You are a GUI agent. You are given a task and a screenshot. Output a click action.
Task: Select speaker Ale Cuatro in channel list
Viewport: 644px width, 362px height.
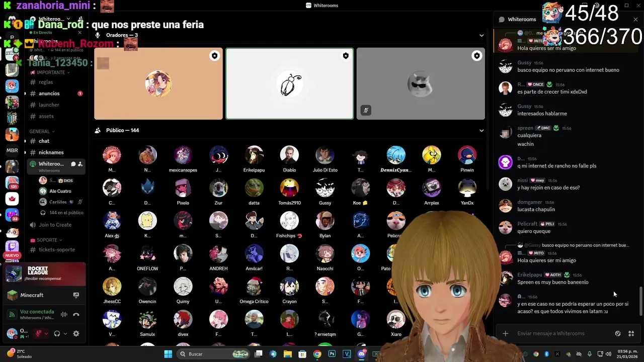[x=60, y=191]
